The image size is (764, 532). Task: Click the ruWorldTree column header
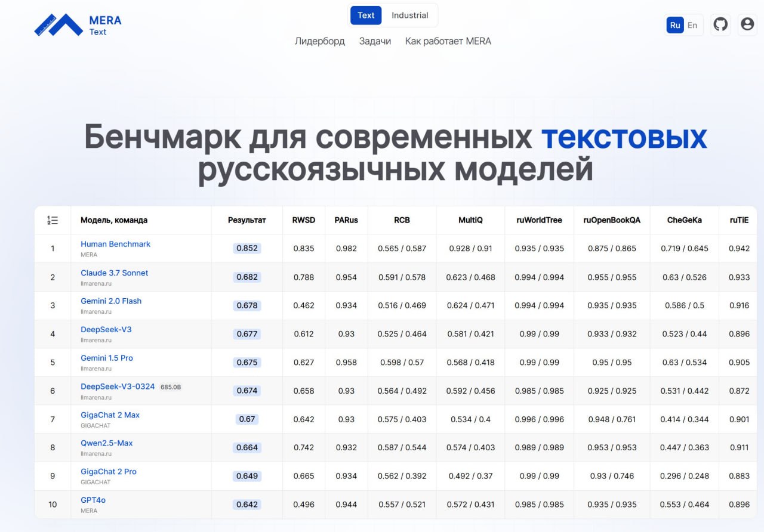coord(540,220)
